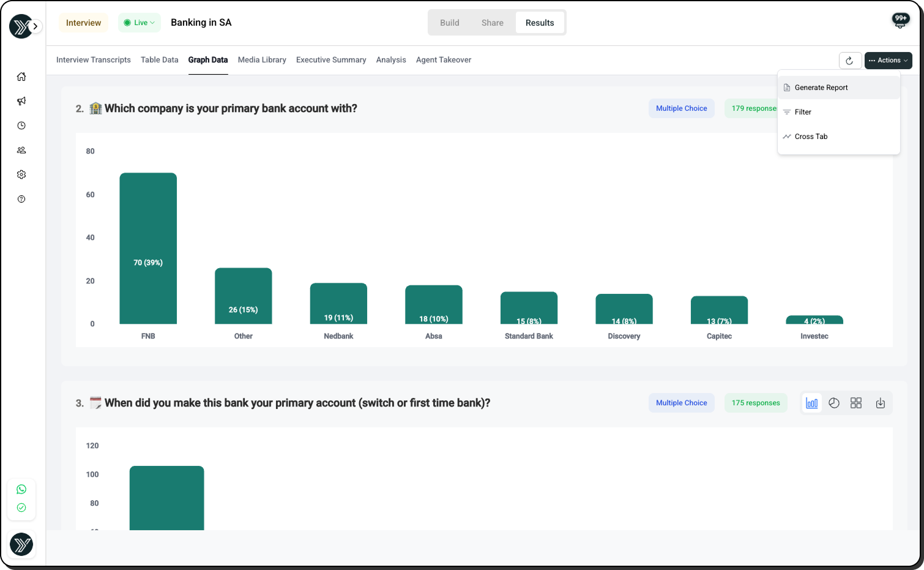Choose Cross Tab in the Actions menu

[811, 137]
